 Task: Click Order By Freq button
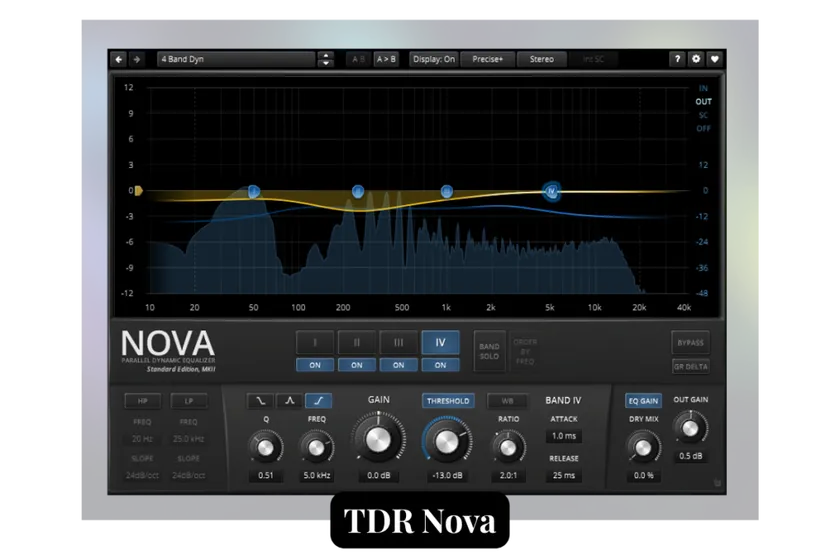click(525, 352)
